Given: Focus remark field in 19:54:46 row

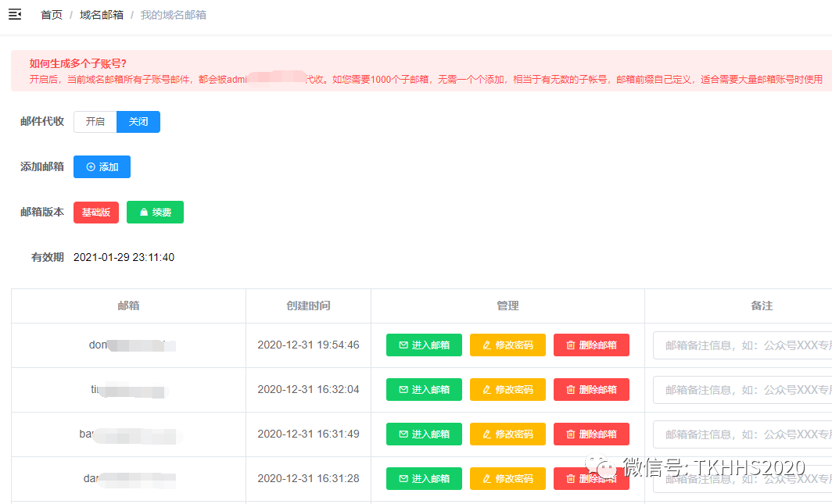Looking at the screenshot, I should [743, 345].
